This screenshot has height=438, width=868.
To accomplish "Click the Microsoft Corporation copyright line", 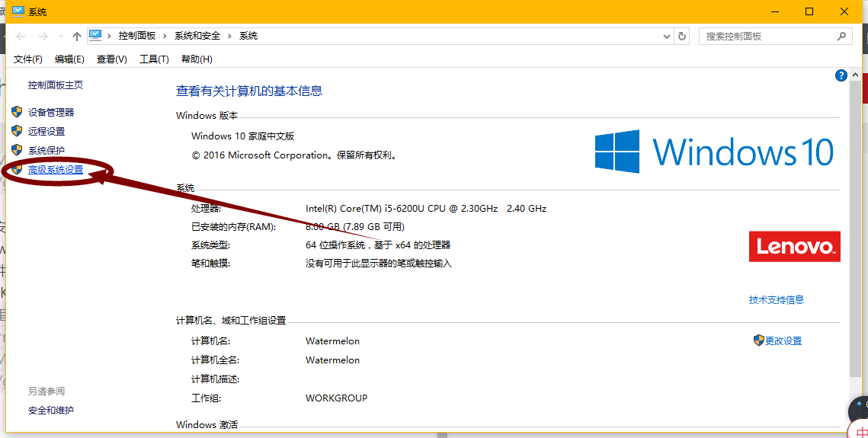I will click(x=295, y=155).
